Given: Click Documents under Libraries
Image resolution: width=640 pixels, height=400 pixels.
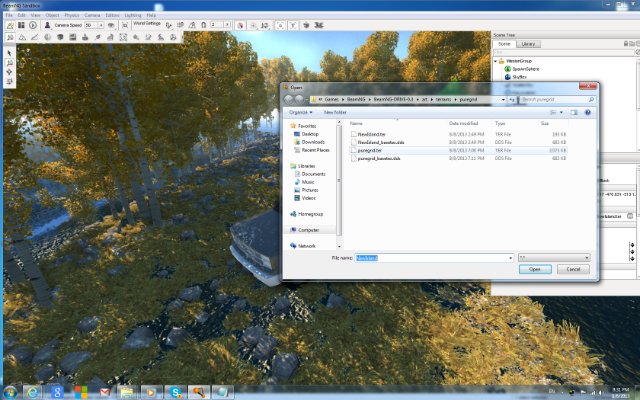Looking at the screenshot, I should click(x=313, y=174).
